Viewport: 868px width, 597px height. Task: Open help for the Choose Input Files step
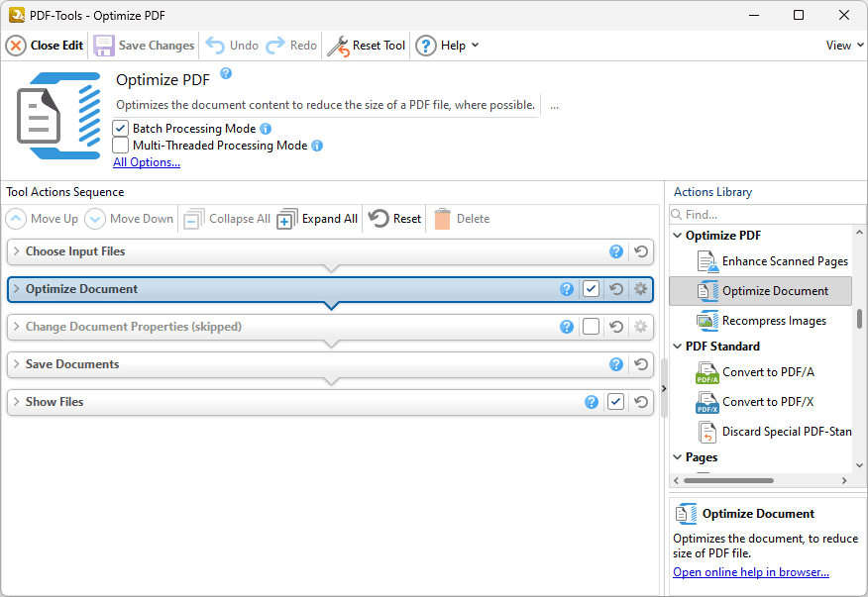pos(616,251)
